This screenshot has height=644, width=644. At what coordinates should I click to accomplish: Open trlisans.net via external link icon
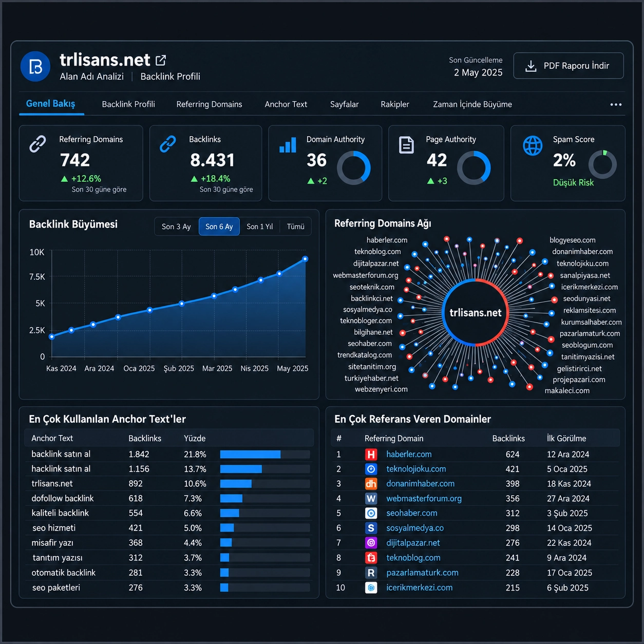(x=161, y=60)
